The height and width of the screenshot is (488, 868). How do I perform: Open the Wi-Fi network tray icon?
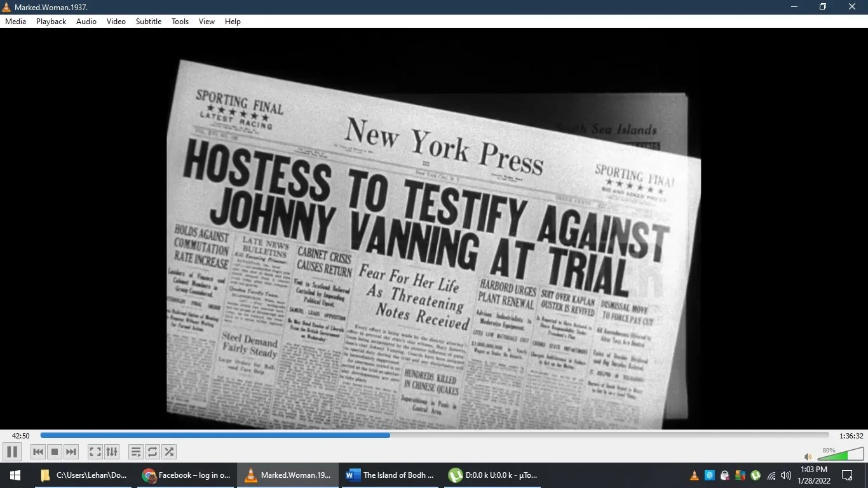point(771,475)
